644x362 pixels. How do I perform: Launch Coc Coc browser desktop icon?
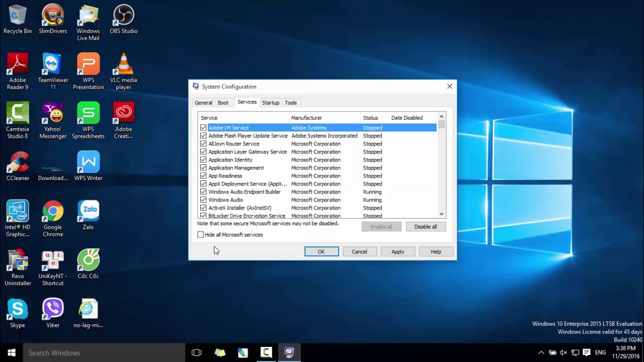(88, 264)
